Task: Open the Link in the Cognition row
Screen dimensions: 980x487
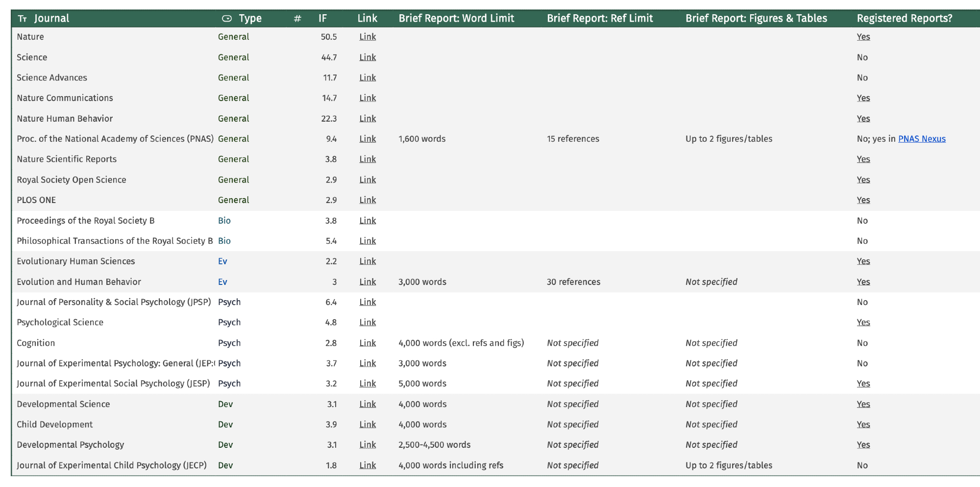Action: point(367,343)
